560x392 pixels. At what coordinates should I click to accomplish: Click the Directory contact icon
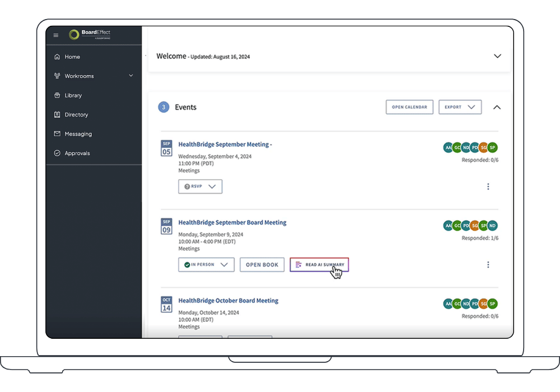(x=57, y=115)
